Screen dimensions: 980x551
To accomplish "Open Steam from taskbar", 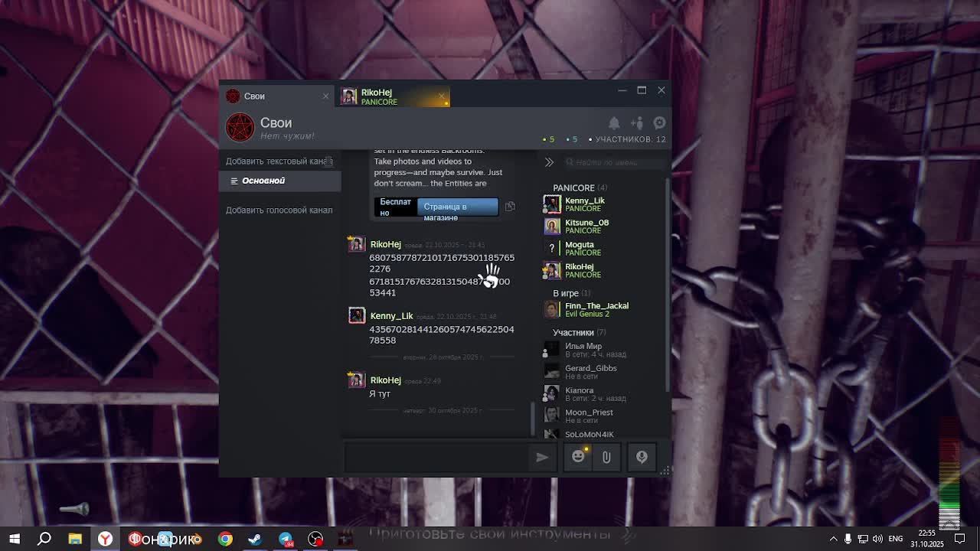I will [x=255, y=539].
